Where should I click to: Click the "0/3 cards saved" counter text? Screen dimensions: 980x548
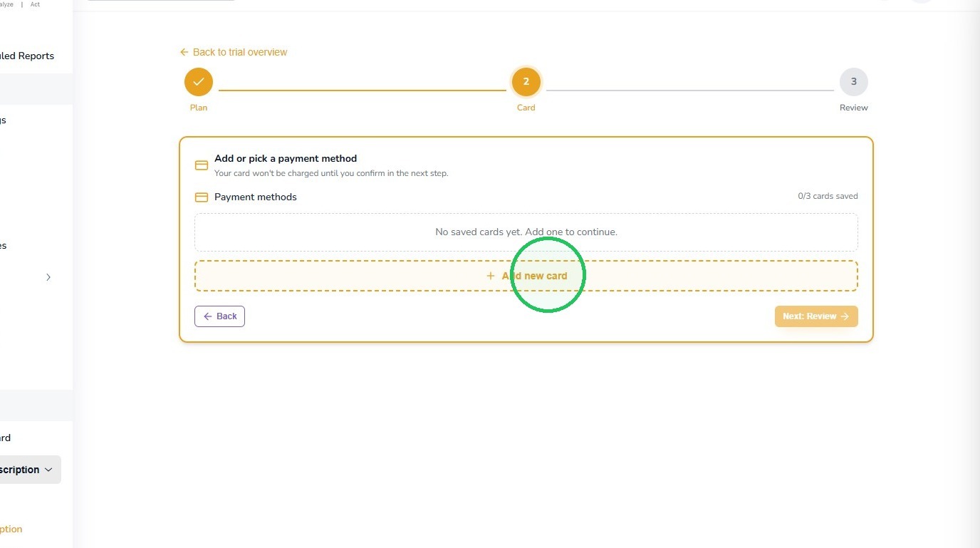coord(828,196)
